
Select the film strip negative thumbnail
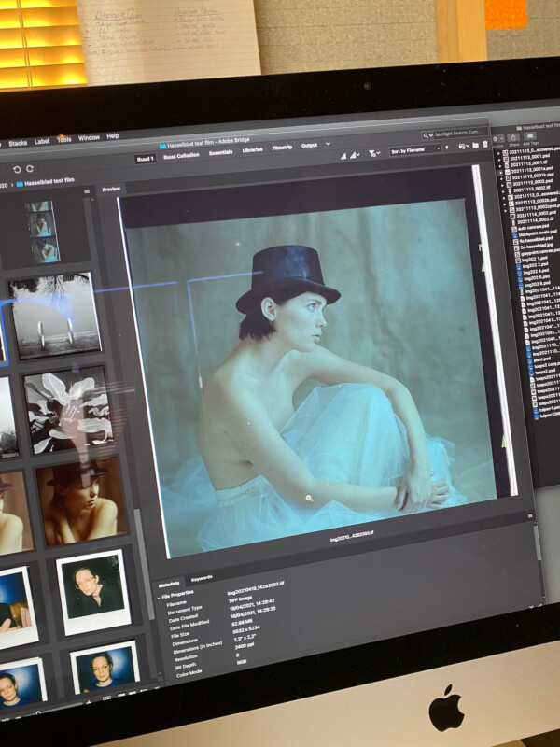pos(42,232)
